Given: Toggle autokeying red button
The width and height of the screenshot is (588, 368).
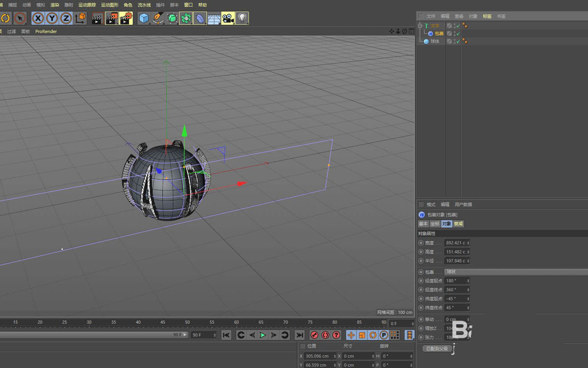Looking at the screenshot, I should [325, 335].
